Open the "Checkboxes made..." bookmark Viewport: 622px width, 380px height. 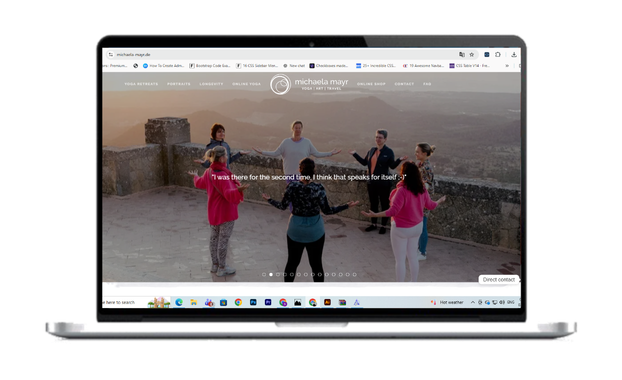[329, 65]
